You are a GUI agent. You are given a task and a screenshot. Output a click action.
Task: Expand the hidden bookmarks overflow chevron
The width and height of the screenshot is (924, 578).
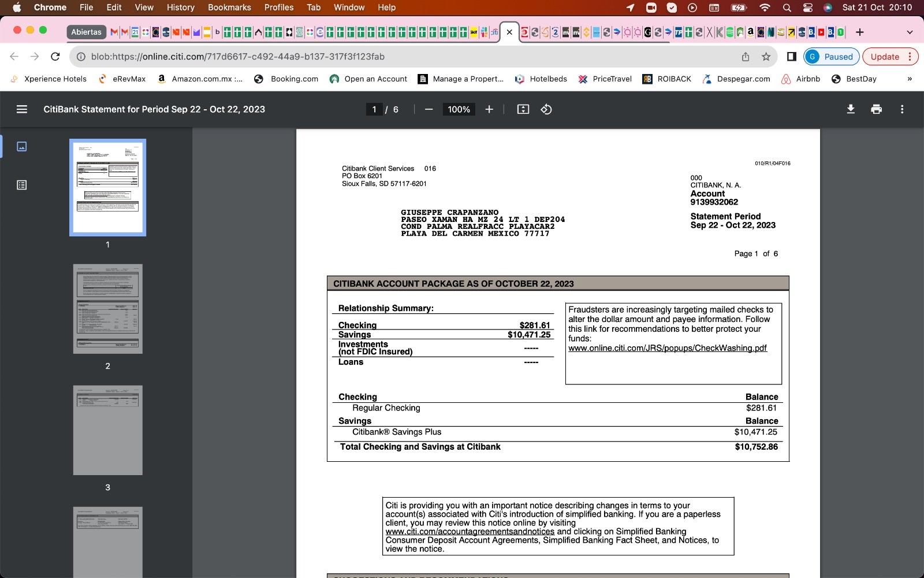[x=910, y=79]
